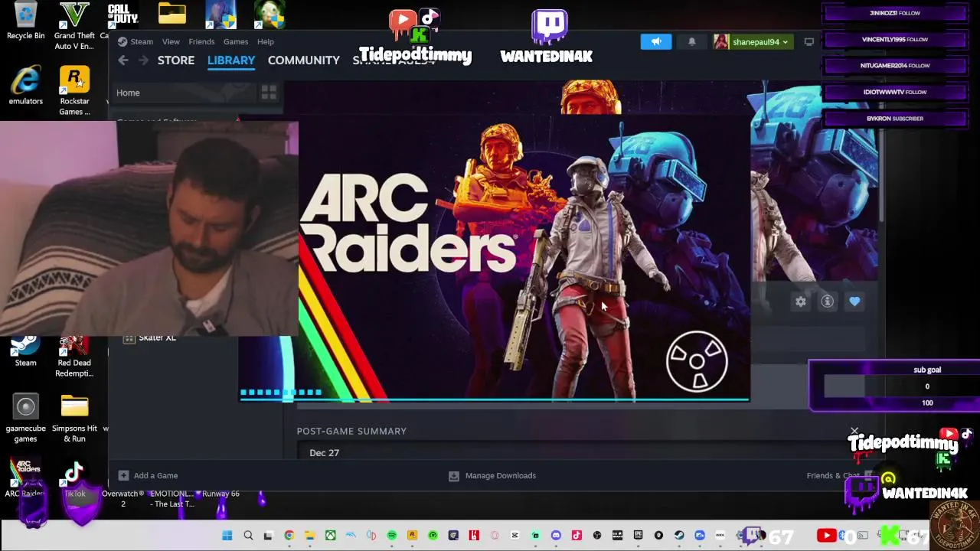Select the emulators desktop shortcut
The image size is (980, 551).
[25, 86]
